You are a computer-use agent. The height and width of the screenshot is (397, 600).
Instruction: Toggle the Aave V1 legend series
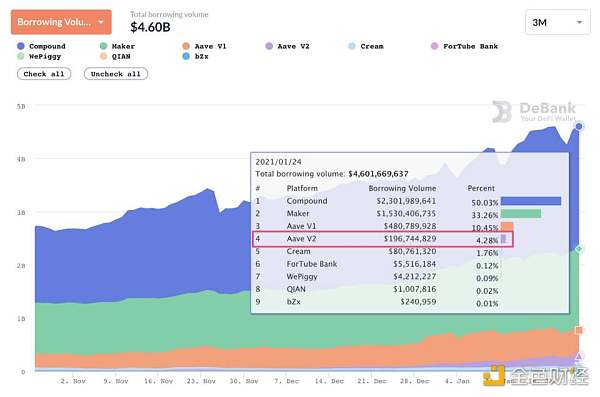204,46
